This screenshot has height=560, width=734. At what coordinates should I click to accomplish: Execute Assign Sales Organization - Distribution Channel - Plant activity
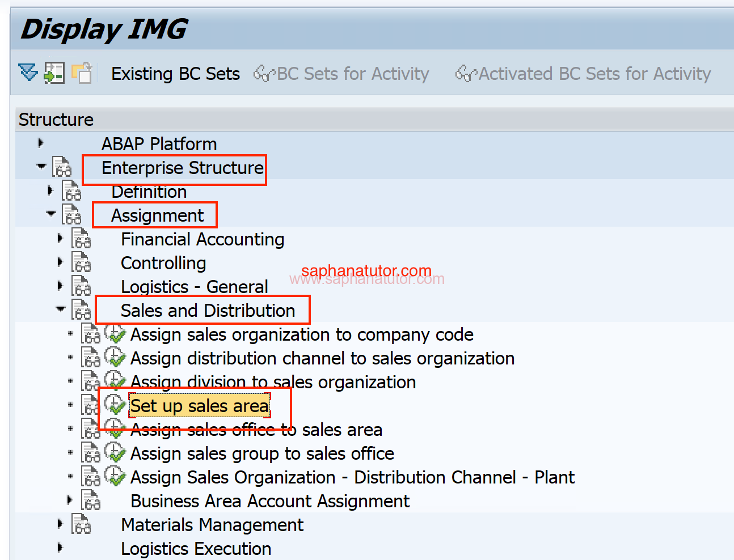coord(115,477)
